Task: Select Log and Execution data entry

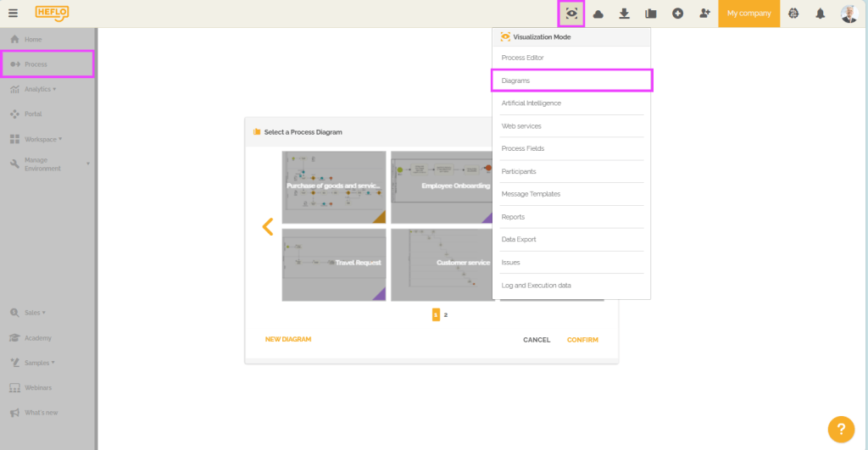Action: [x=571, y=286]
